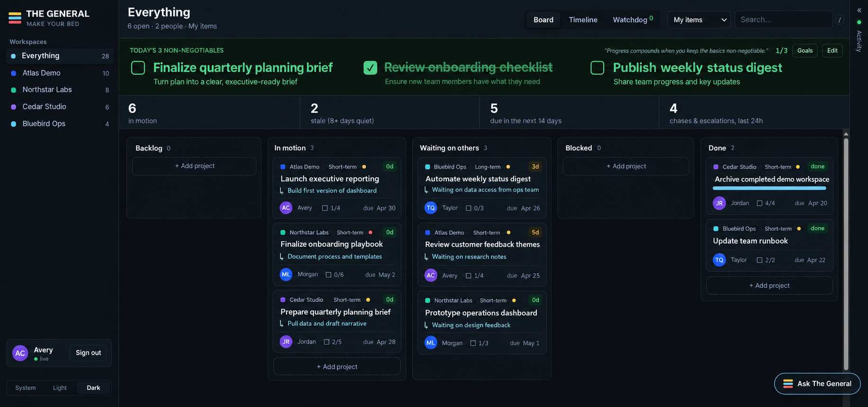Click The General logo icon
The height and width of the screenshot is (407, 868).
coord(15,18)
